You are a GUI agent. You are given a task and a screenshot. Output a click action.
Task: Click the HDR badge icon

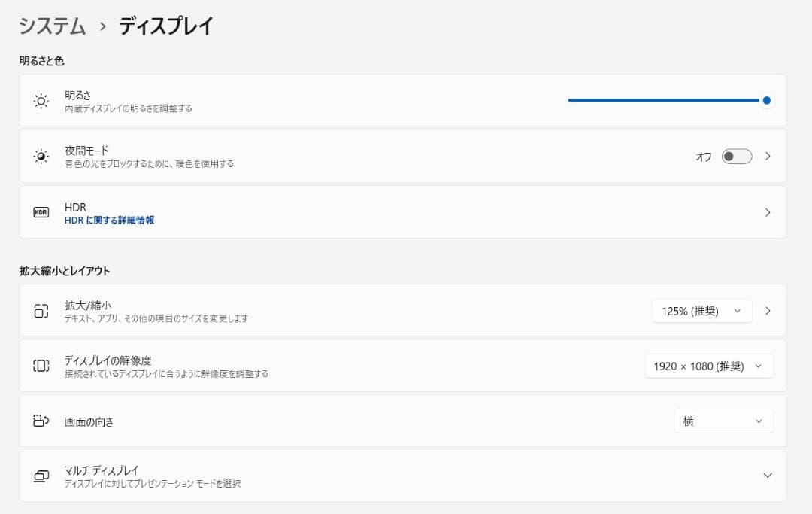[x=41, y=211]
